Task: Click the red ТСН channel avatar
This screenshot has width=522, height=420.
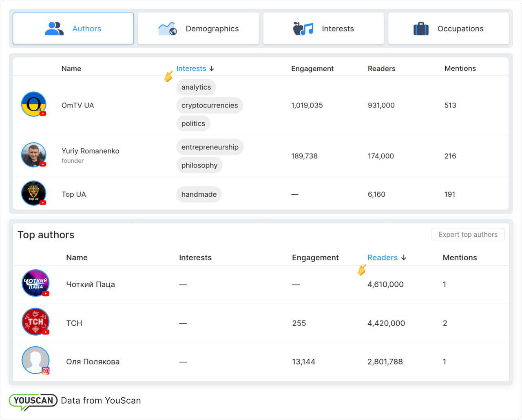Action: coord(35,321)
